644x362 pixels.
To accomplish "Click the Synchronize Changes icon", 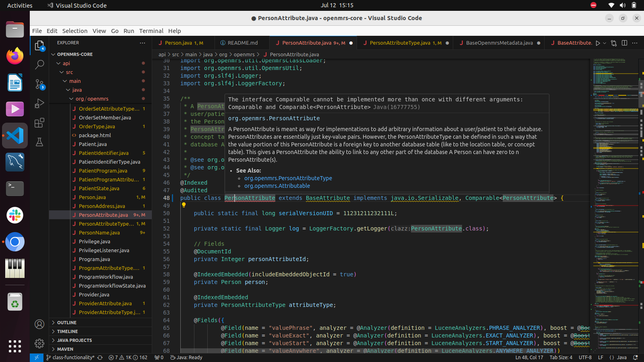I will pos(100,357).
